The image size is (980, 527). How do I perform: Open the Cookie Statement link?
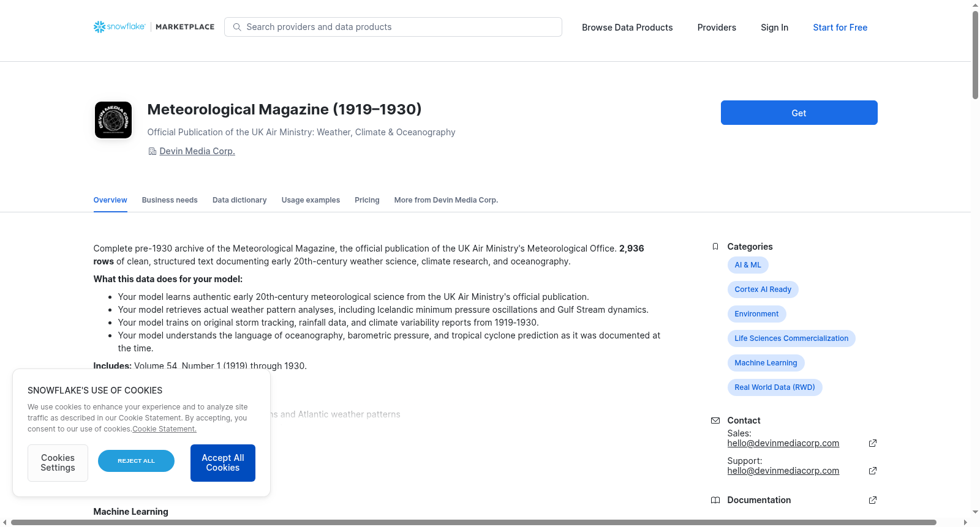tap(164, 429)
